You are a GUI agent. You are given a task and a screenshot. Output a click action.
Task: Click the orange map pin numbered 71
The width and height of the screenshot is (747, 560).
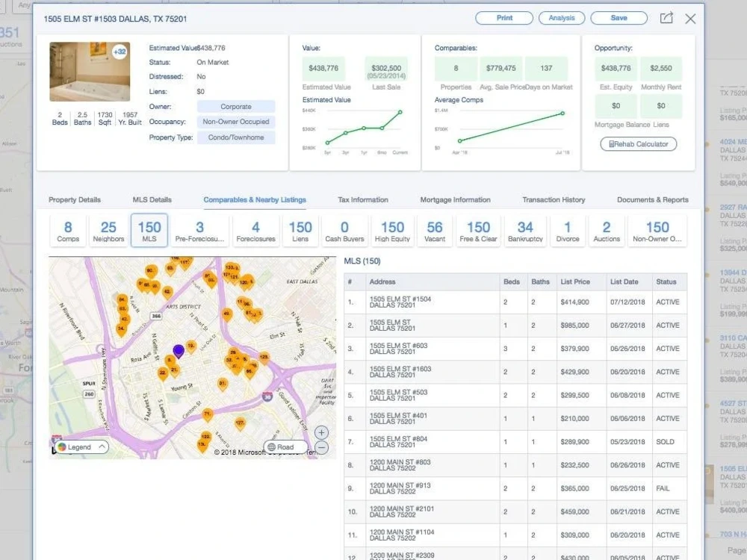point(207,414)
